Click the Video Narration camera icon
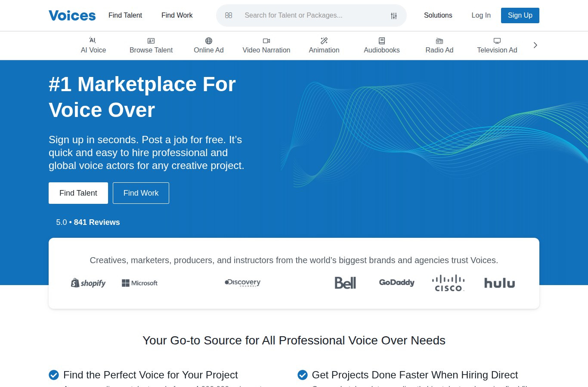Viewport: 588px width, 387px height. coord(266,41)
